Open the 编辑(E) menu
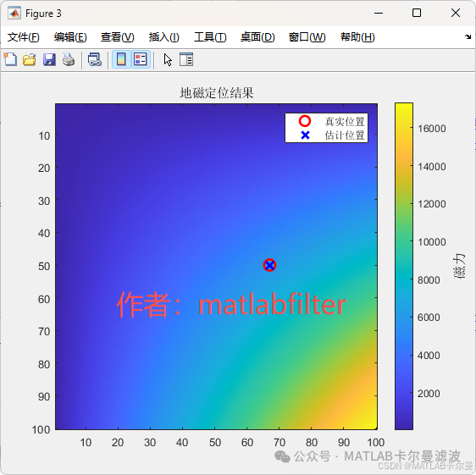Image resolution: width=476 pixels, height=475 pixels. pos(70,37)
